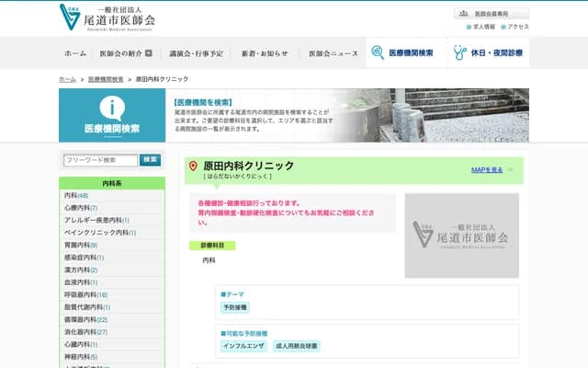Select 神経内科(5) in sidebar
The image size is (588, 368).
(x=81, y=357)
